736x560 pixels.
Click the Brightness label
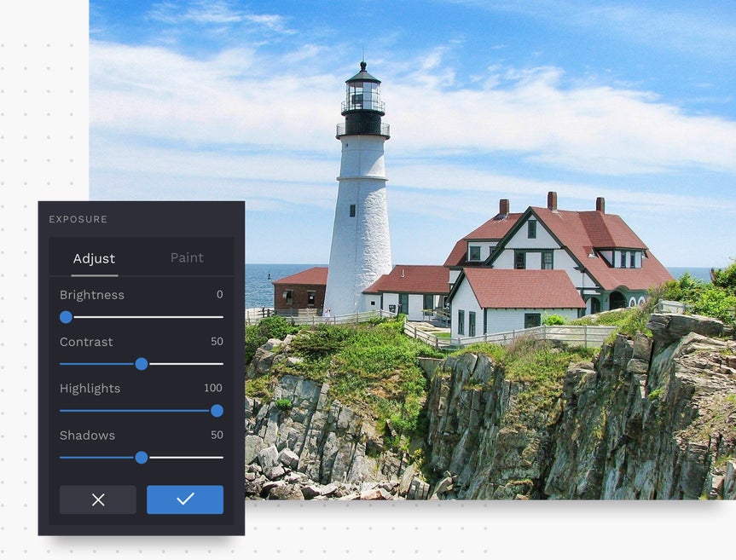[92, 295]
